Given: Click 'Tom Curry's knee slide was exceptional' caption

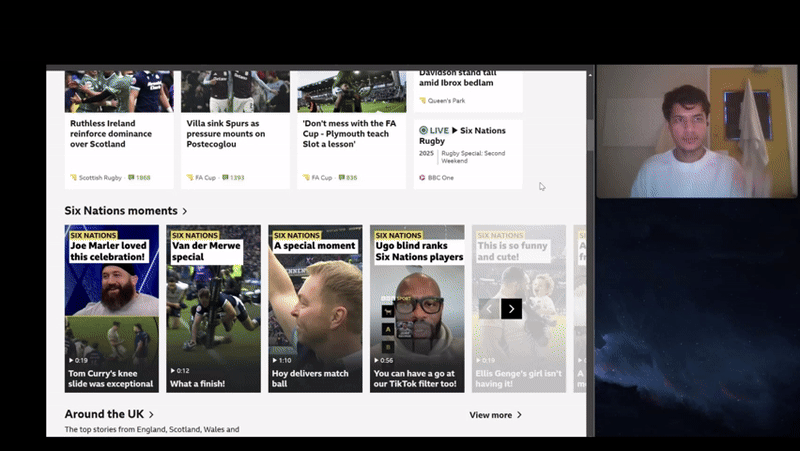Looking at the screenshot, I should pos(111,379).
